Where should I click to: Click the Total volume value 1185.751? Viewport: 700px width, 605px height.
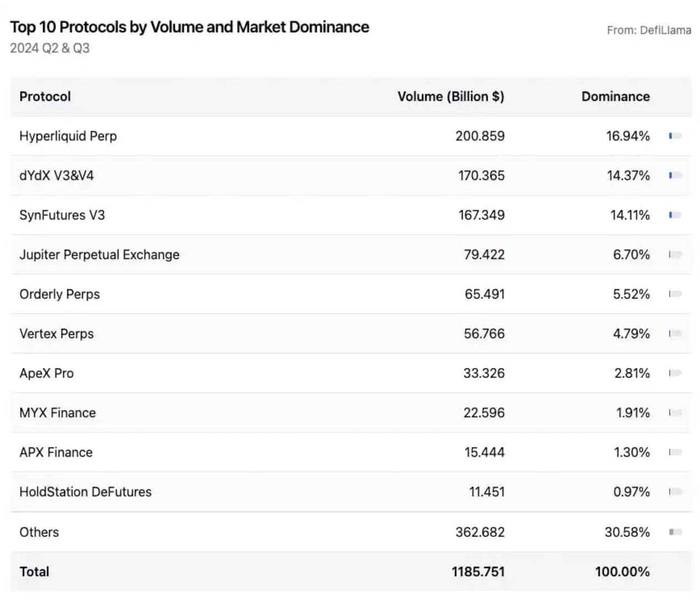coord(478,572)
